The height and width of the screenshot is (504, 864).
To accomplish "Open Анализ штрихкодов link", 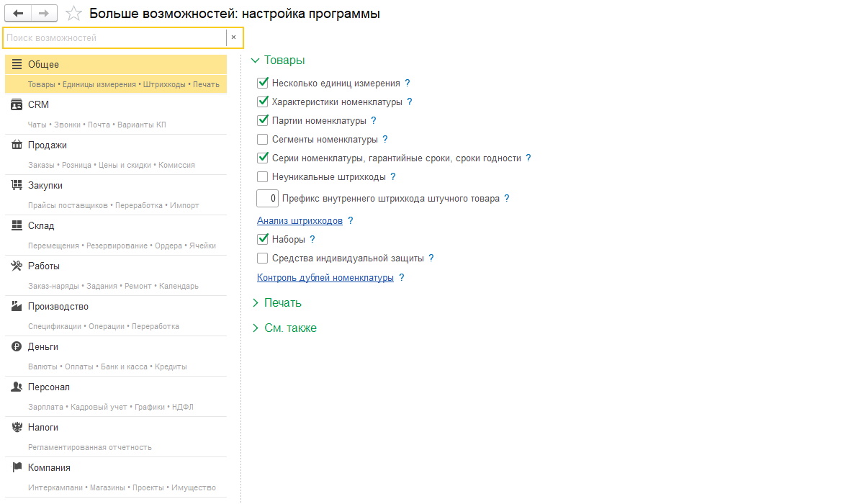I will click(x=300, y=221).
